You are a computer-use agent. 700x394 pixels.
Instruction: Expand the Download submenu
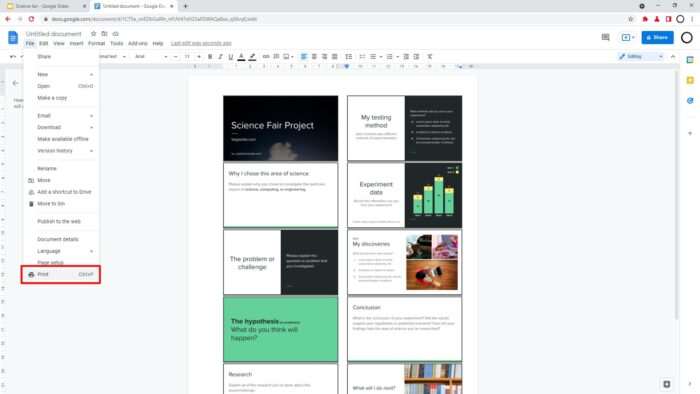[65, 127]
